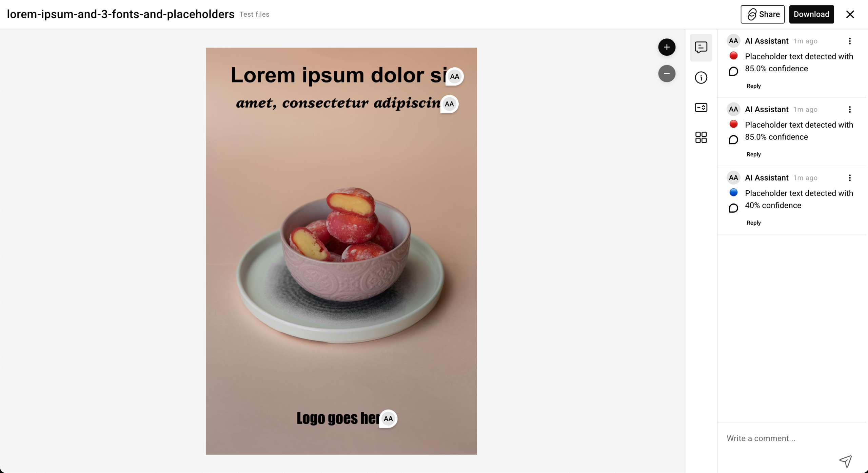This screenshot has width=868, height=473.
Task: Select the AA marker on the italic subtitle
Action: click(x=449, y=104)
